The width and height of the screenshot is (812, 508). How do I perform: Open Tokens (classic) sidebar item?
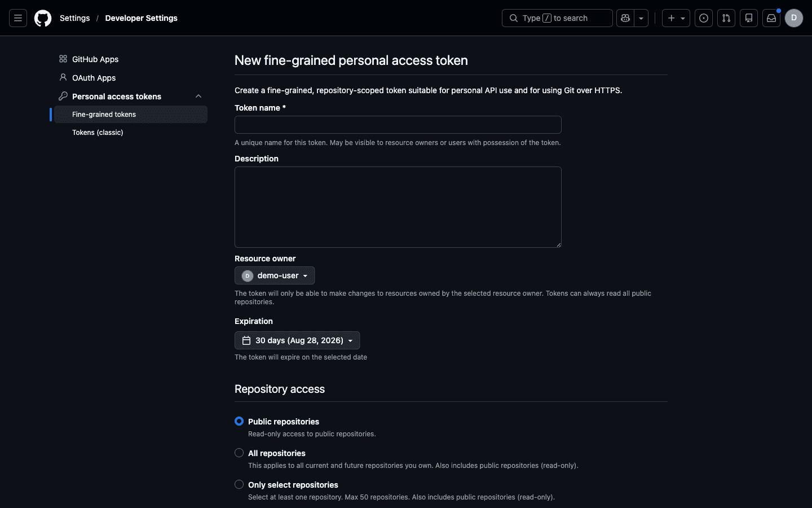click(131, 133)
